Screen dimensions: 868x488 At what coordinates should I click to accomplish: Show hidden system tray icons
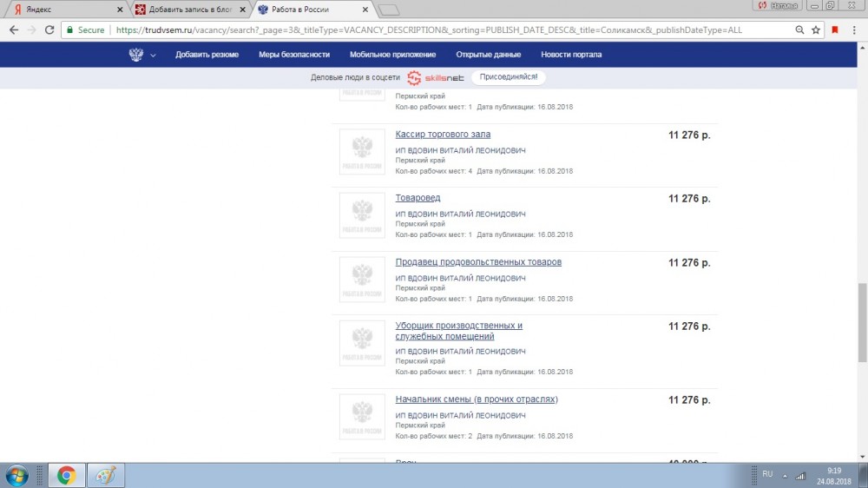point(785,475)
